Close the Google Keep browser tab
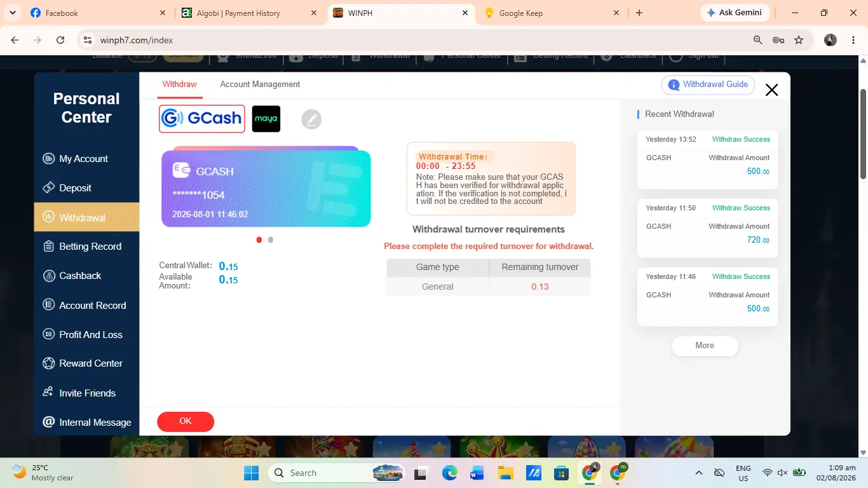This screenshot has height=488, width=868. point(616,13)
